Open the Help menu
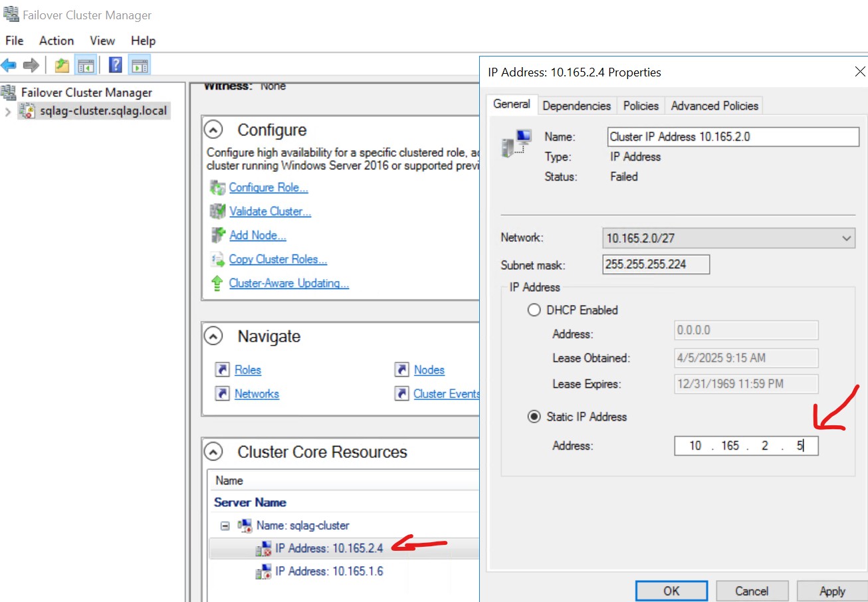Screen dimensions: 868x602 [143, 41]
